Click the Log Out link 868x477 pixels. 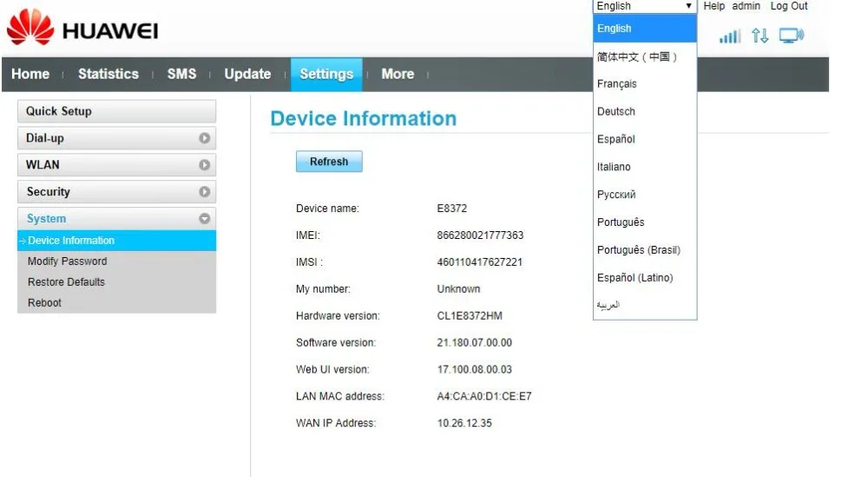[x=789, y=6]
